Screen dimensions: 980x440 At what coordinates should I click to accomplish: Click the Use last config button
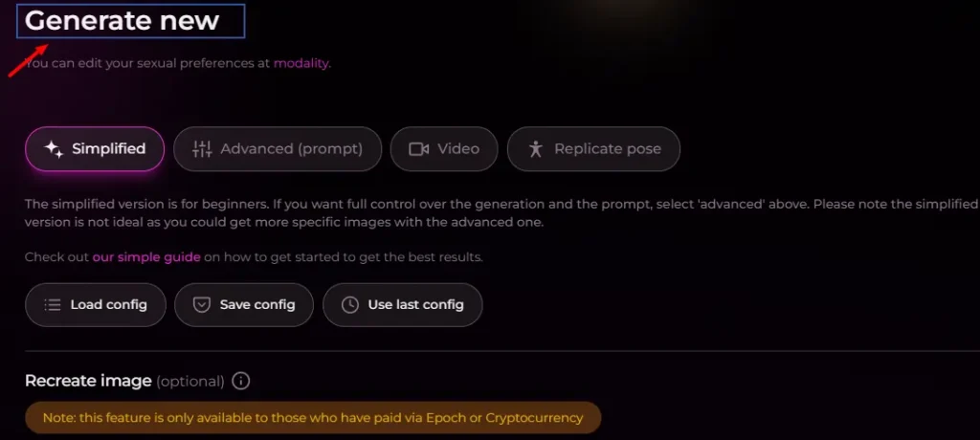point(403,305)
